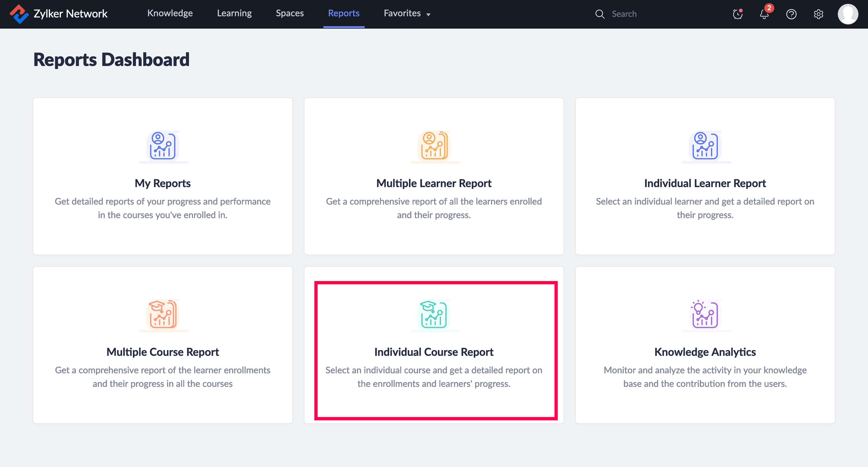
Task: Click the My Reports card icon
Action: click(x=163, y=146)
